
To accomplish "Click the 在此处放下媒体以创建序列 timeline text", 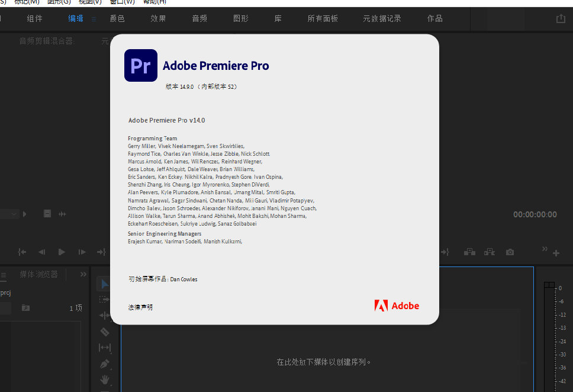I will (323, 362).
